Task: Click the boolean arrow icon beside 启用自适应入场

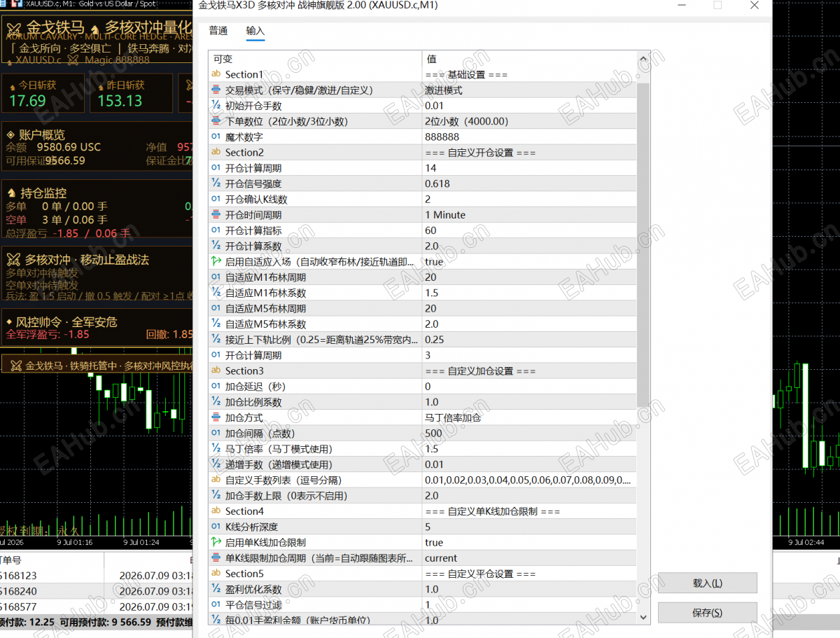Action: [216, 262]
